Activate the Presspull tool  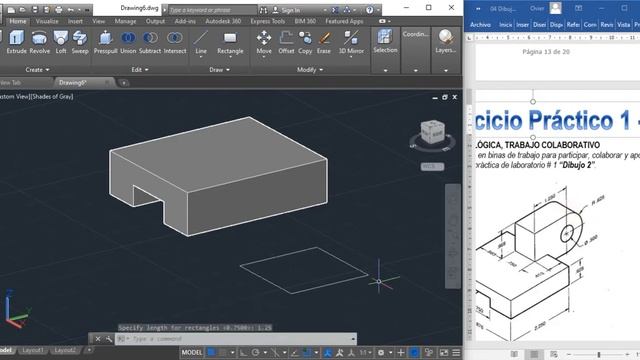tap(106, 42)
